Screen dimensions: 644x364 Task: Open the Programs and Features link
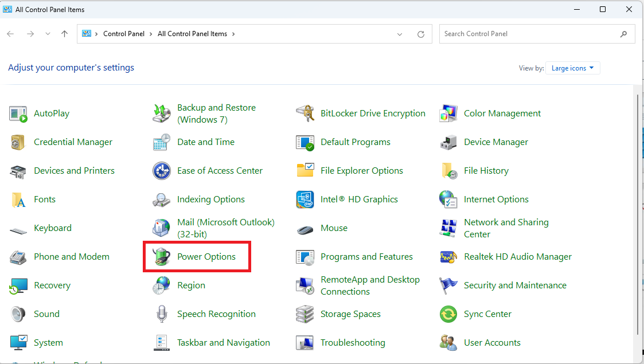(x=366, y=257)
